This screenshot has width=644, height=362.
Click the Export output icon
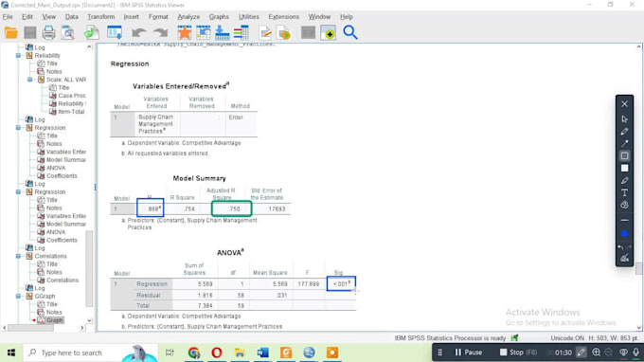pos(91,32)
